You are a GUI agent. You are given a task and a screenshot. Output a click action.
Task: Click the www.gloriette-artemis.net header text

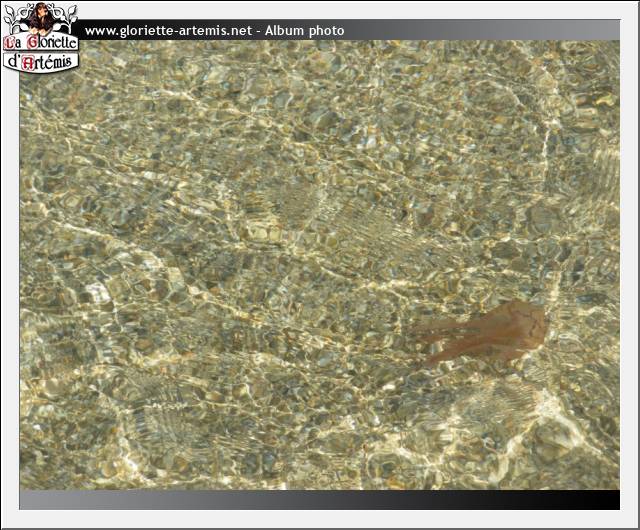point(168,31)
